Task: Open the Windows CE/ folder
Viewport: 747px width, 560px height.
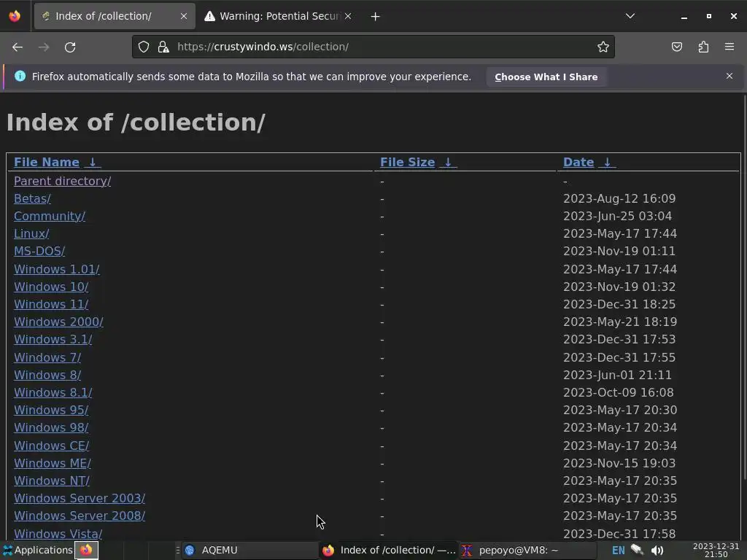Action: 52,446
